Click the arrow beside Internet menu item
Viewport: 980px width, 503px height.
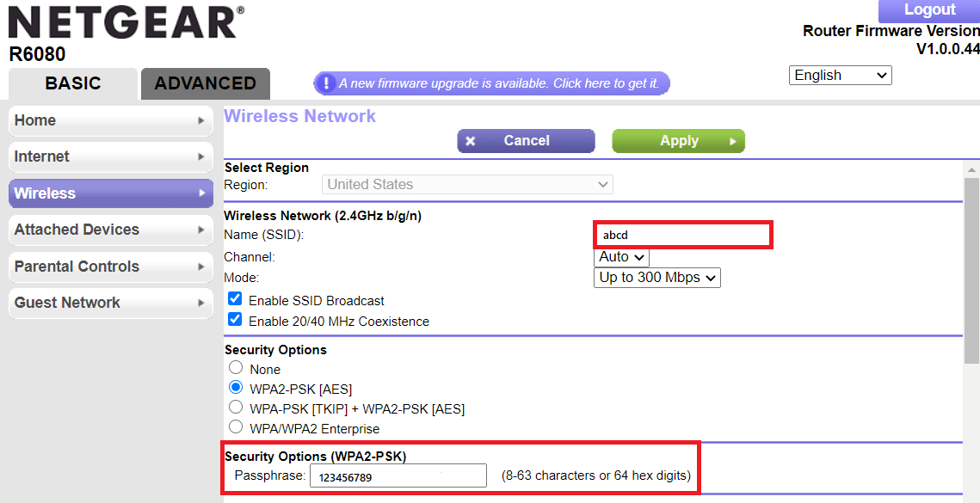(201, 157)
